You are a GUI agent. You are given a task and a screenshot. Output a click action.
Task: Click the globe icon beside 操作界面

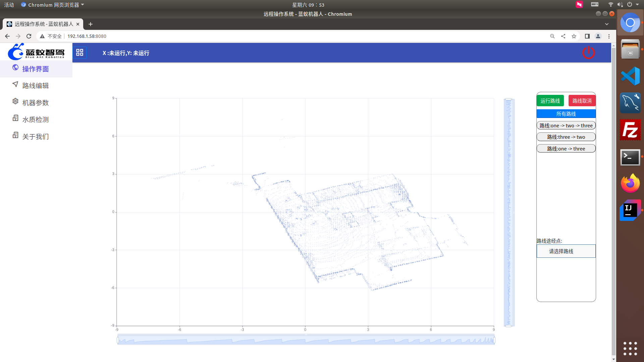pyautogui.click(x=15, y=68)
